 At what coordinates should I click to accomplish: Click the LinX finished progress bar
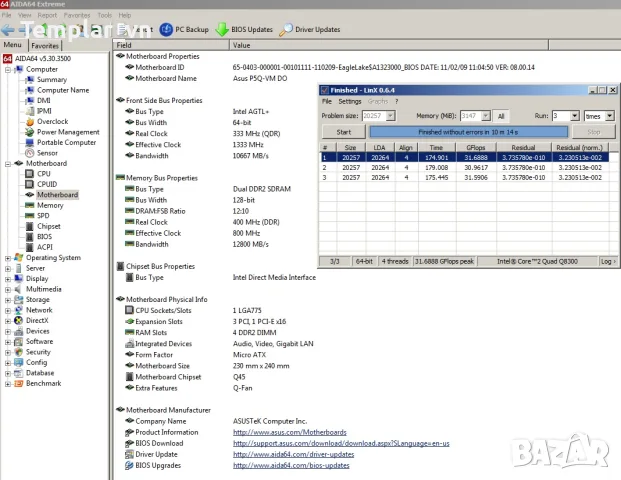[x=469, y=132]
